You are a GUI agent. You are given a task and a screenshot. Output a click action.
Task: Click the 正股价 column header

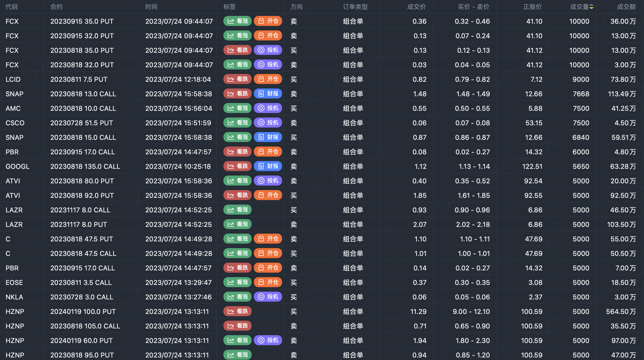tap(533, 7)
